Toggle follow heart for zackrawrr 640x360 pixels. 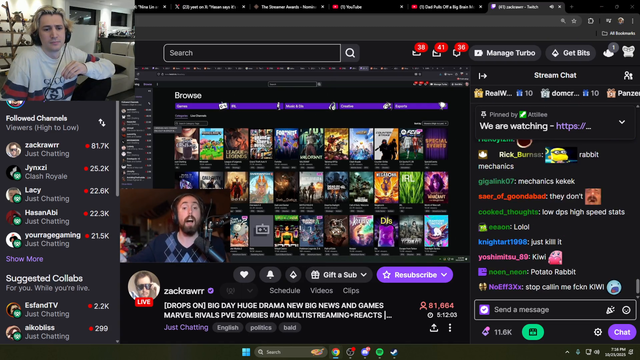[244, 275]
